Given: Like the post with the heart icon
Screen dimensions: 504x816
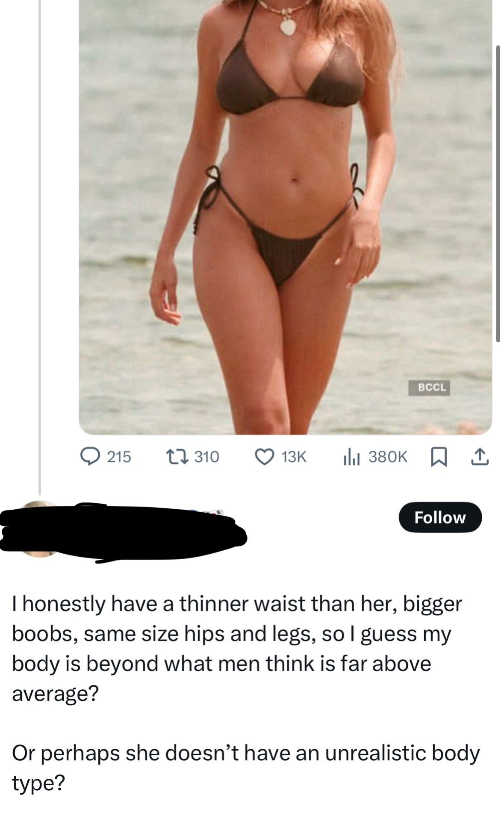Looking at the screenshot, I should click(265, 457).
